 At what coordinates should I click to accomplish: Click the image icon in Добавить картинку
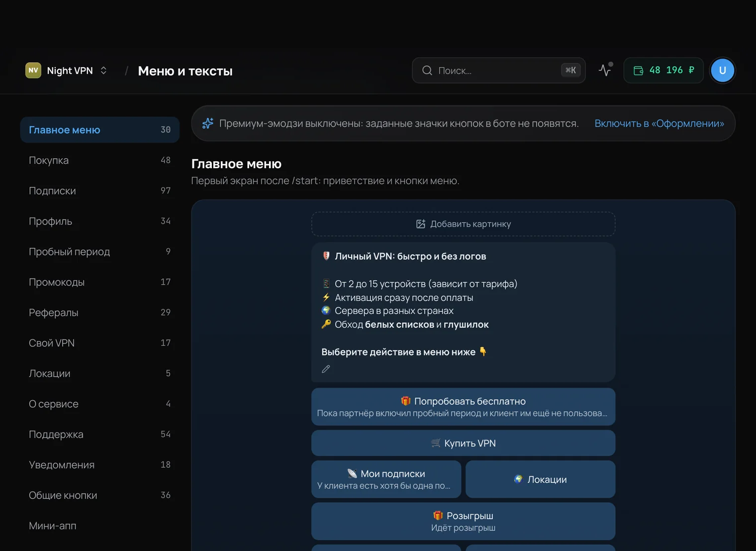click(x=421, y=224)
